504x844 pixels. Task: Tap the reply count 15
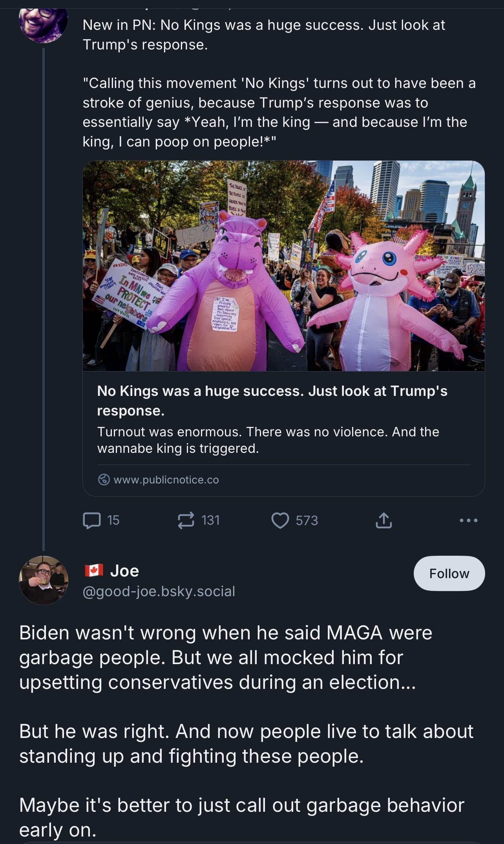[x=113, y=520]
